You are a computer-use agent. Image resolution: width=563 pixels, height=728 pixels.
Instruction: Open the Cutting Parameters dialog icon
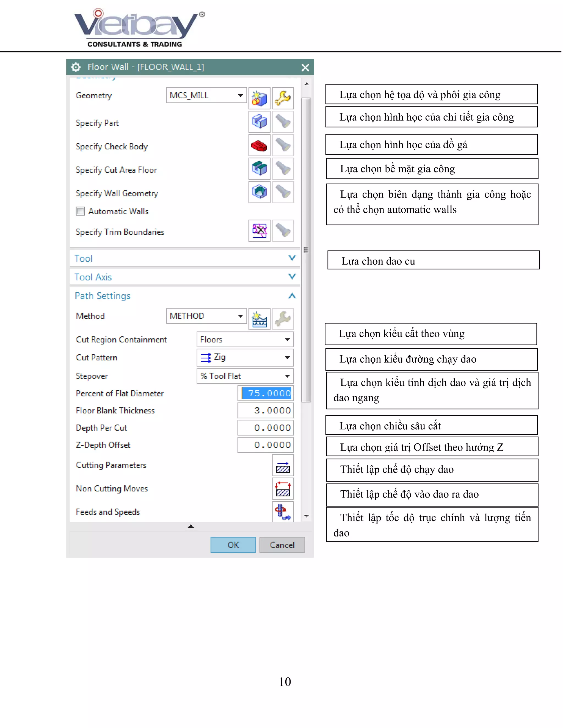(283, 466)
